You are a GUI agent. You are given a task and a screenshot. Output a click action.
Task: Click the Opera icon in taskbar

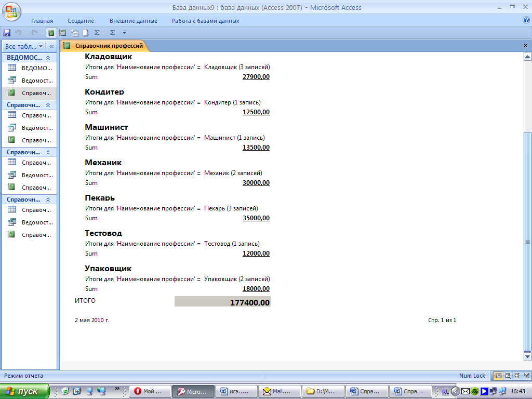137,391
